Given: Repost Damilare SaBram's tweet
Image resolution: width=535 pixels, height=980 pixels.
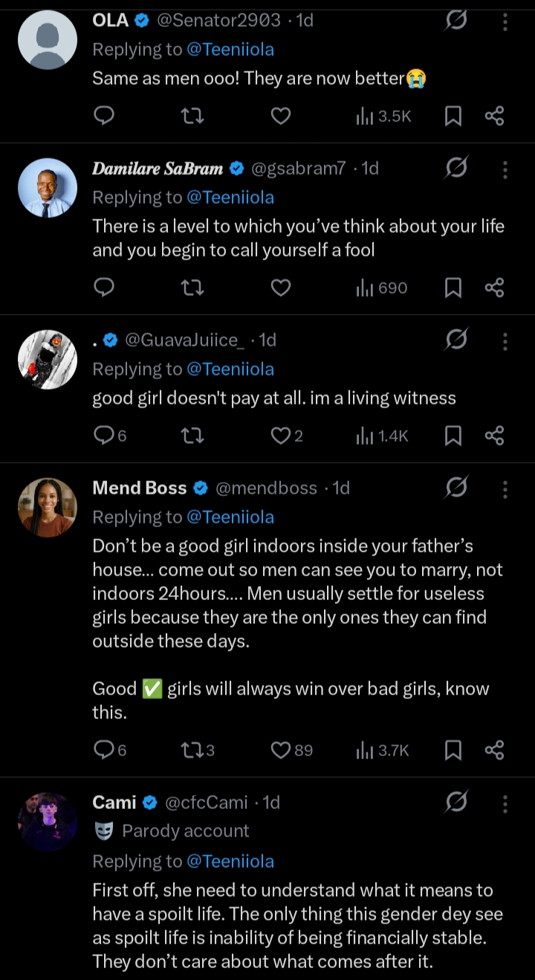Looking at the screenshot, I should [192, 287].
